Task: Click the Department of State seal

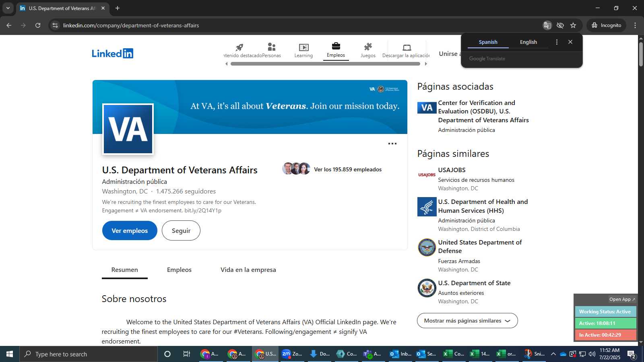Action: [427, 288]
